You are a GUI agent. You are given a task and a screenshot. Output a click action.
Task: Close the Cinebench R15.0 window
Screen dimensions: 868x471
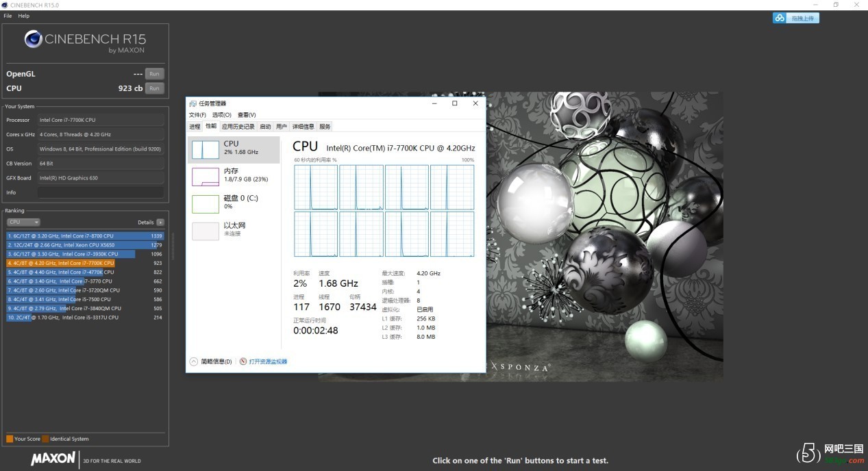pyautogui.click(x=856, y=5)
